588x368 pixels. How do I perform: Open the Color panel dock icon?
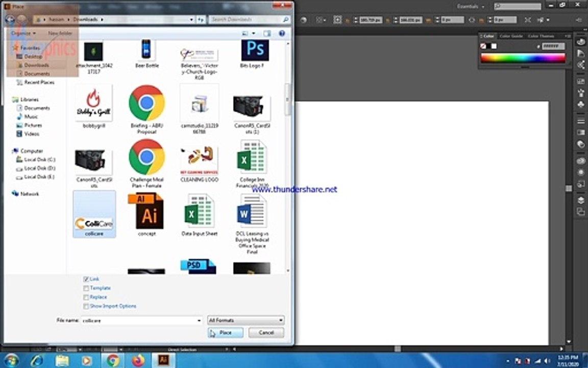pyautogui.click(x=580, y=42)
